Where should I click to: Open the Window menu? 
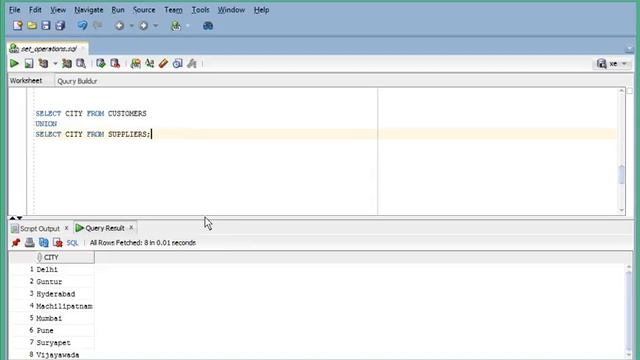(x=231, y=10)
